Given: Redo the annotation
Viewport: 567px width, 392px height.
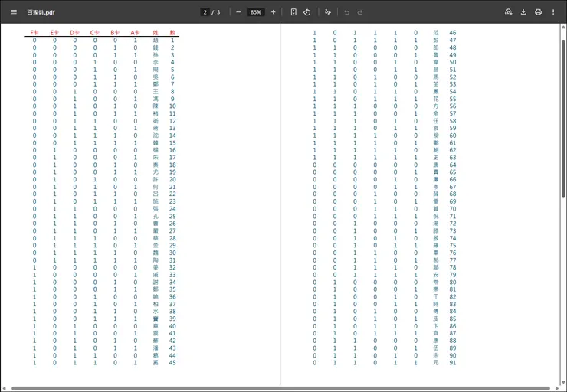Looking at the screenshot, I should pos(360,12).
